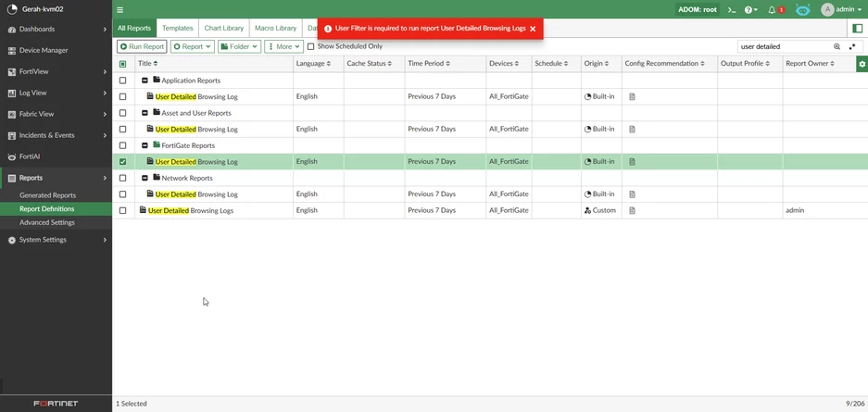This screenshot has width=868, height=412.
Task: Click the Run Report button
Action: point(142,47)
